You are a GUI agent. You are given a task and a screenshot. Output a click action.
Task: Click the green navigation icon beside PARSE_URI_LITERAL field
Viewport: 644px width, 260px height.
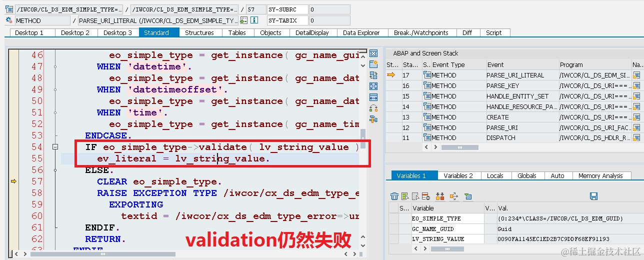243,20
